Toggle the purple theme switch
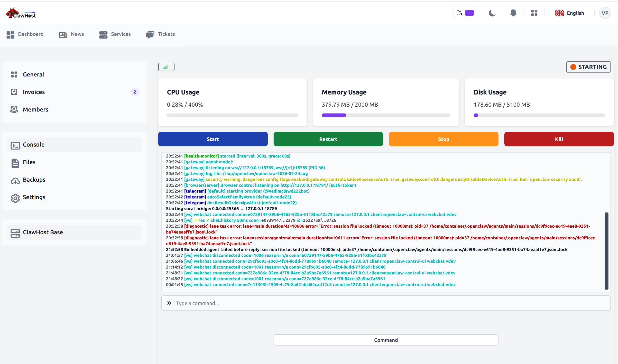Image resolution: width=618 pixels, height=364 pixels. pos(469,13)
